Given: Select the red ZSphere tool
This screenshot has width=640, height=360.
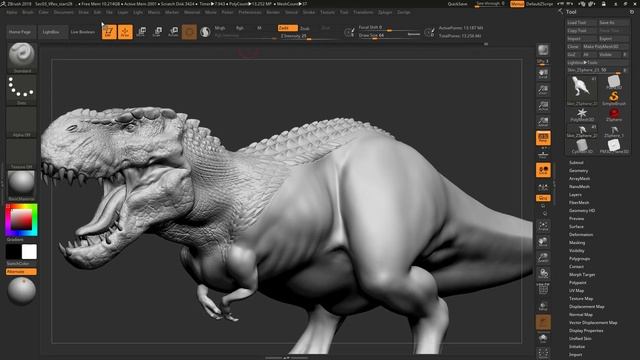Looking at the screenshot, I should [613, 114].
